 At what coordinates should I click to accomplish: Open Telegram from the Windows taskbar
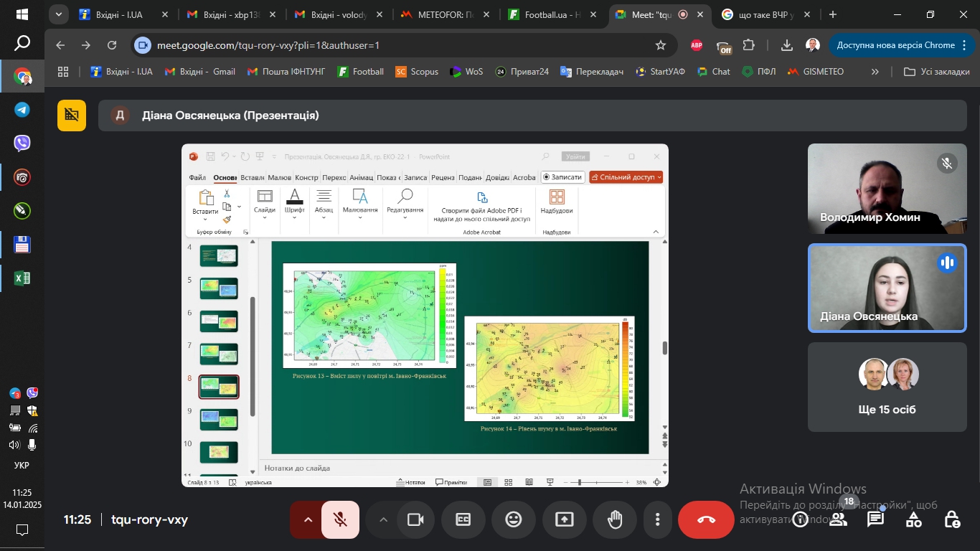(22, 110)
